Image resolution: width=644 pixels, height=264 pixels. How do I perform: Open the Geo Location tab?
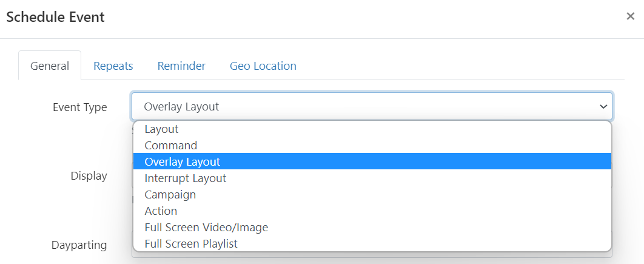(x=263, y=66)
